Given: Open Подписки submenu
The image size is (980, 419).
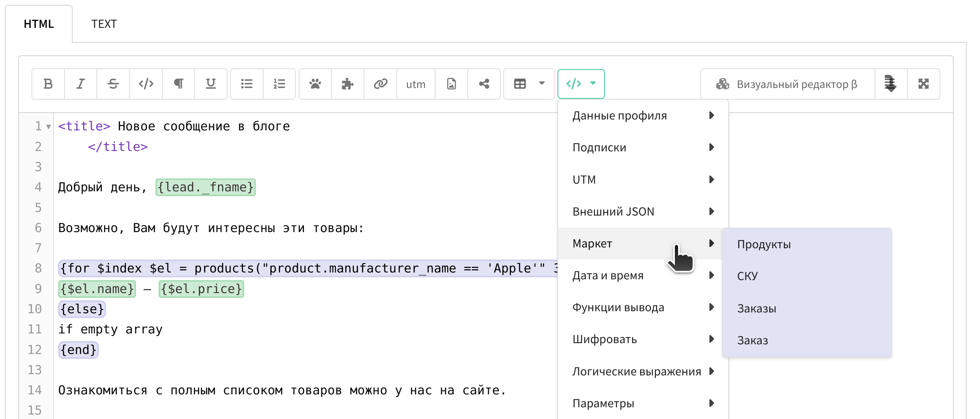Looking at the screenshot, I should click(x=643, y=147).
